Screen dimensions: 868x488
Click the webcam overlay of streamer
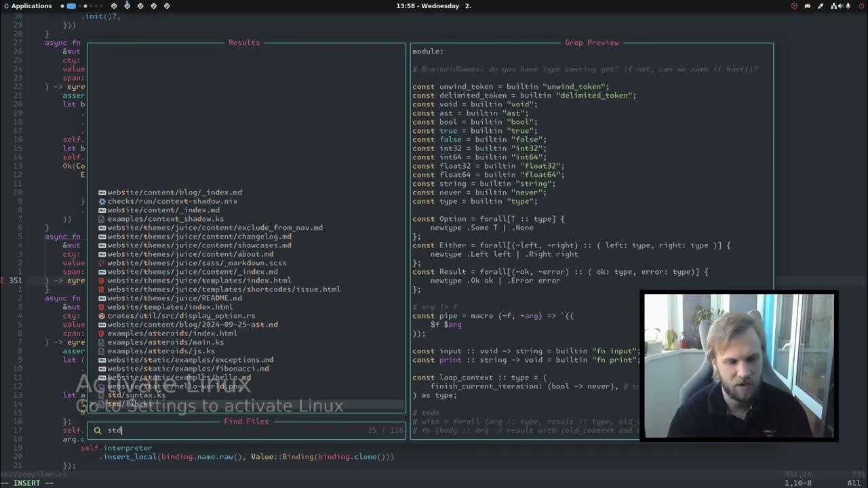(x=739, y=366)
